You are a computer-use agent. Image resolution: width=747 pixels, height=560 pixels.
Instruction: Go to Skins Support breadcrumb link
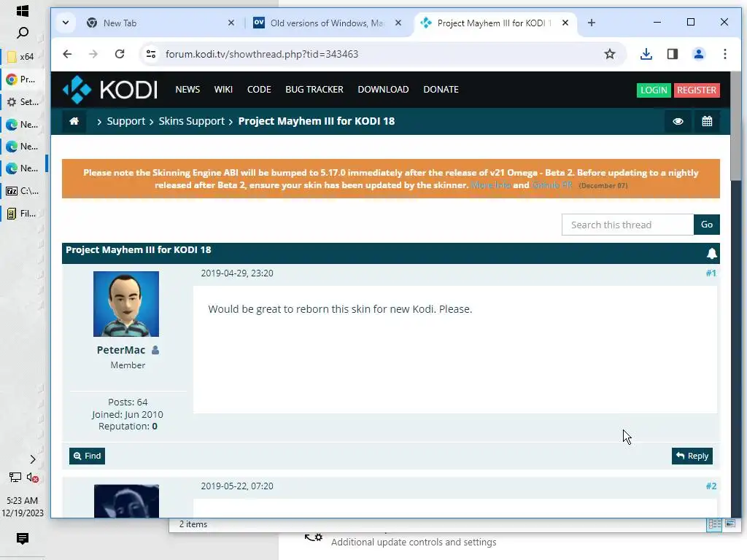point(192,121)
